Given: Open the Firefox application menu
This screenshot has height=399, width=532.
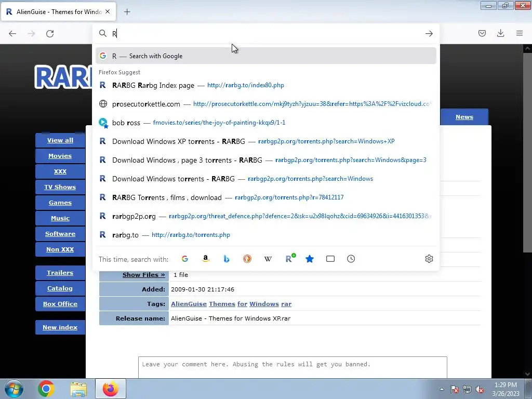Looking at the screenshot, I should (520, 33).
